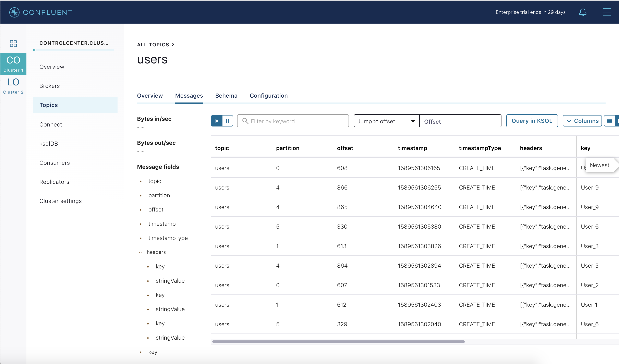Open Brokers in the sidebar
Viewport: 619px width, 364px height.
click(49, 86)
